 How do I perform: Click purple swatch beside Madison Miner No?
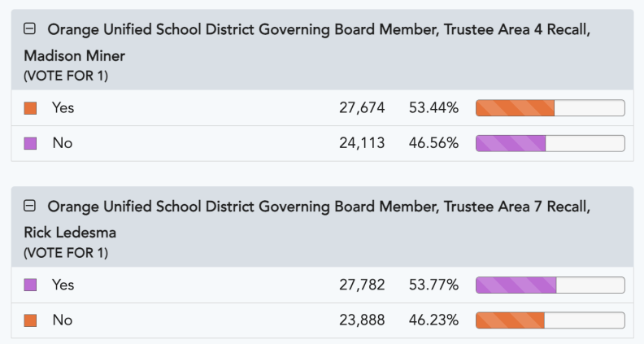click(x=31, y=143)
